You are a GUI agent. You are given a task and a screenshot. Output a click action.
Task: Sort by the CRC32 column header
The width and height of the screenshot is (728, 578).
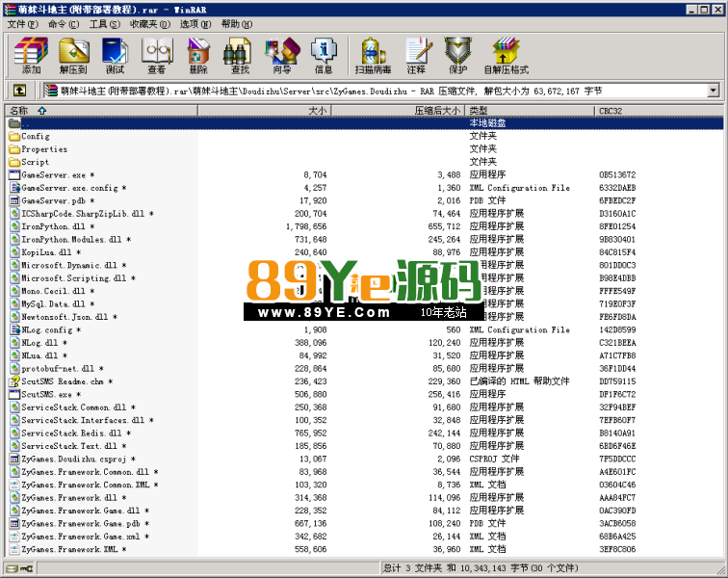[x=659, y=111]
